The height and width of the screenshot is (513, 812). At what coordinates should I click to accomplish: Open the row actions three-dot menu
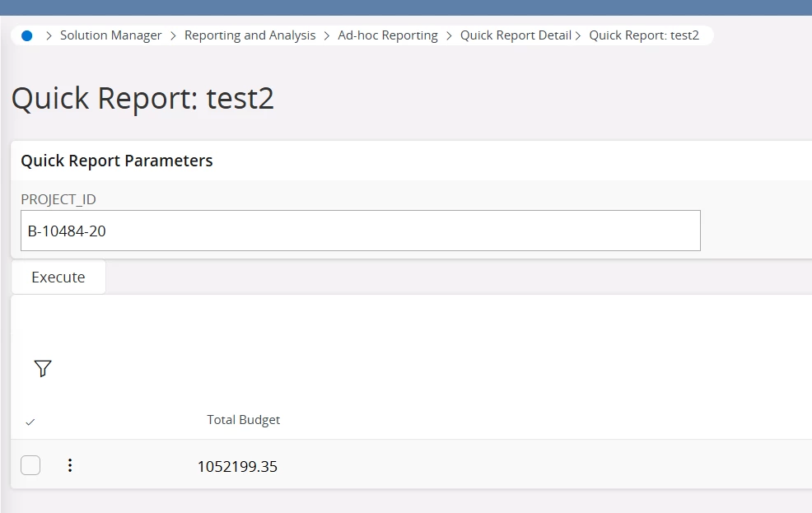pos(70,466)
